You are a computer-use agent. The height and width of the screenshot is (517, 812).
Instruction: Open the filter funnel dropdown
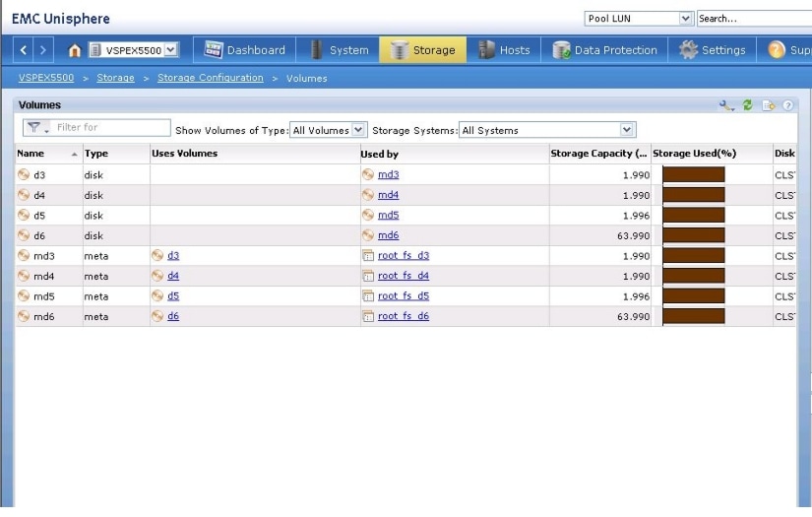coord(36,127)
